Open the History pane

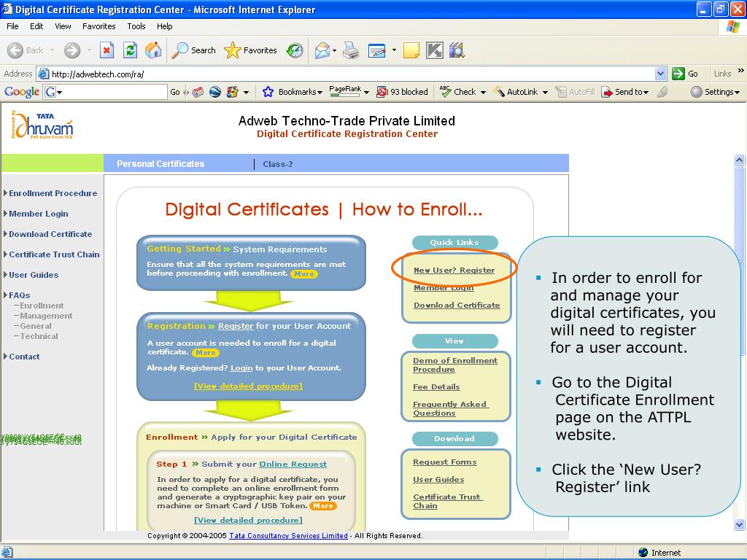295,50
